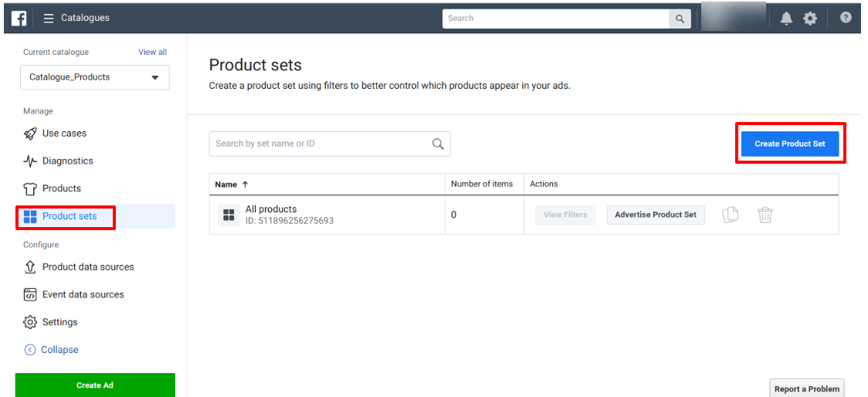Image resolution: width=868 pixels, height=397 pixels.
Task: Click the search magnifier button in top bar
Action: point(680,19)
